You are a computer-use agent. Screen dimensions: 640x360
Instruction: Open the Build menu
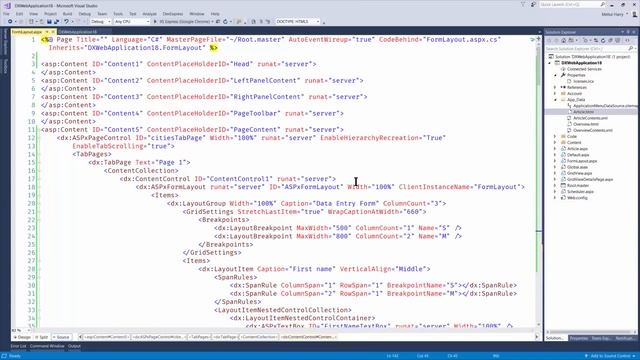coord(67,14)
